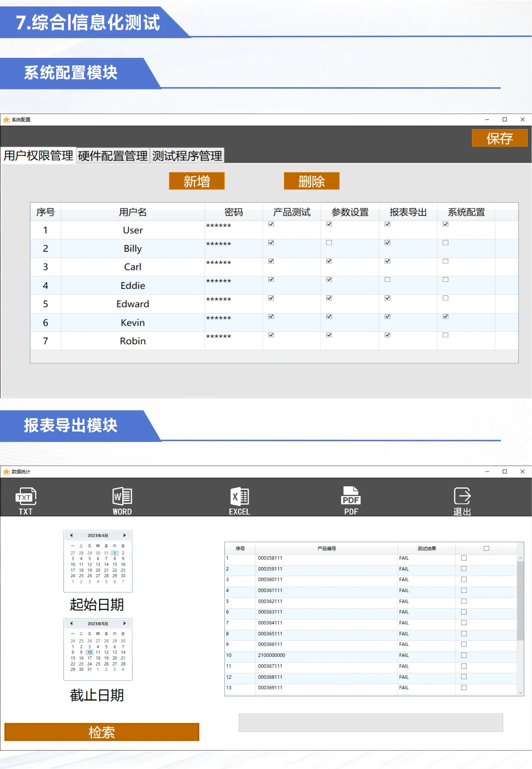Switch to 硬件配置管理 tab
The image size is (532, 769).
coord(113,156)
